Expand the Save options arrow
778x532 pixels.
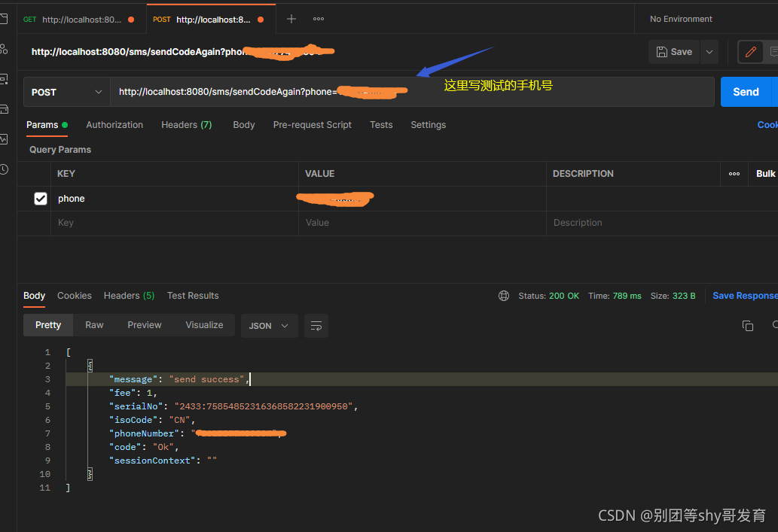point(709,52)
